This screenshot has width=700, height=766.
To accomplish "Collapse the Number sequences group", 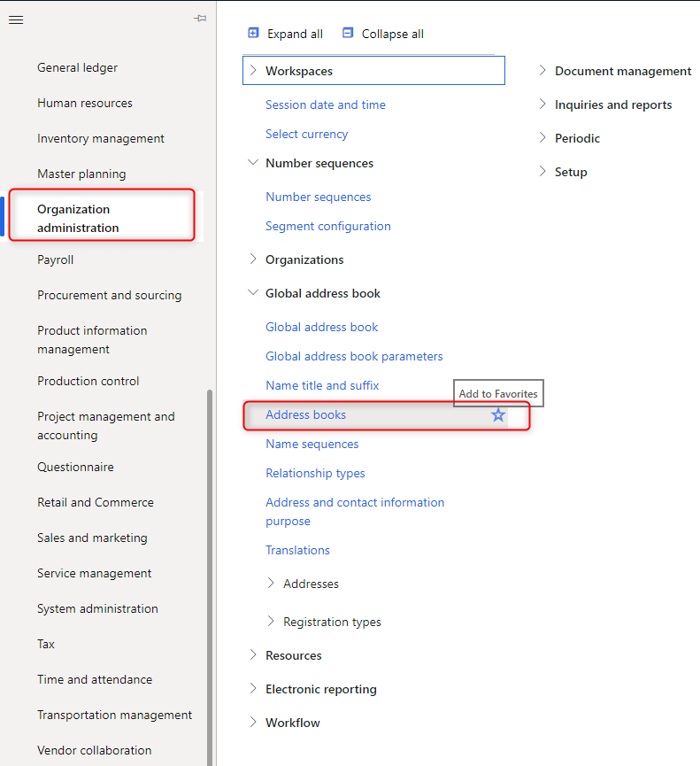I will tap(253, 163).
